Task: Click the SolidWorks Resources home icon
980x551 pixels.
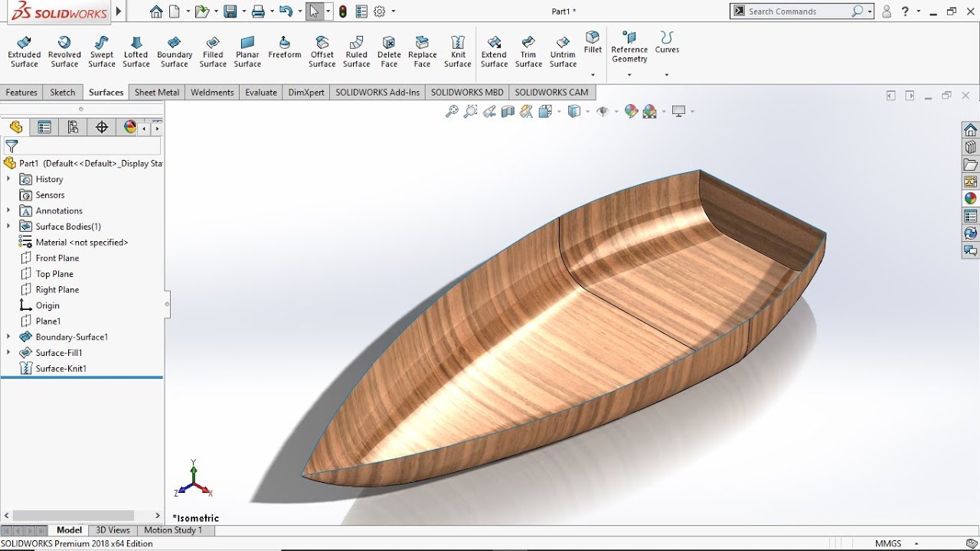Action: (x=971, y=130)
